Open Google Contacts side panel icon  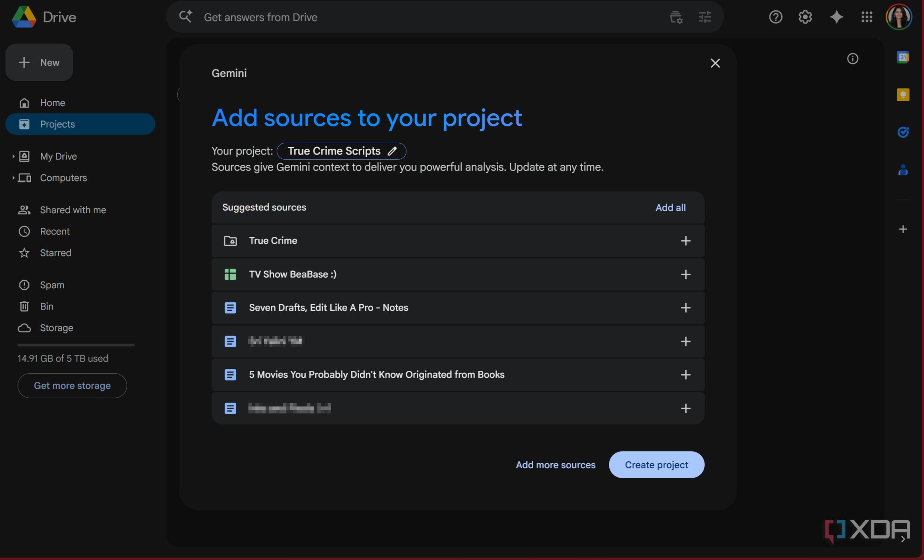click(x=903, y=170)
